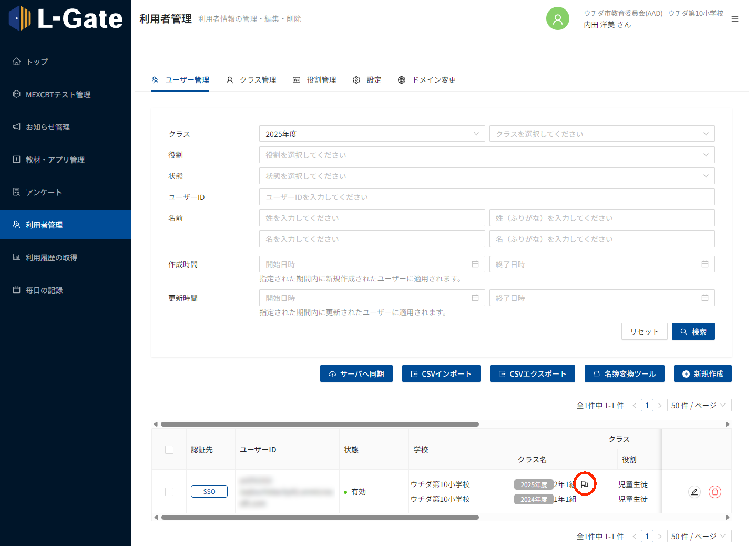This screenshot has height=546, width=756.
Task: Click the CSVインポート button
Action: click(441, 373)
